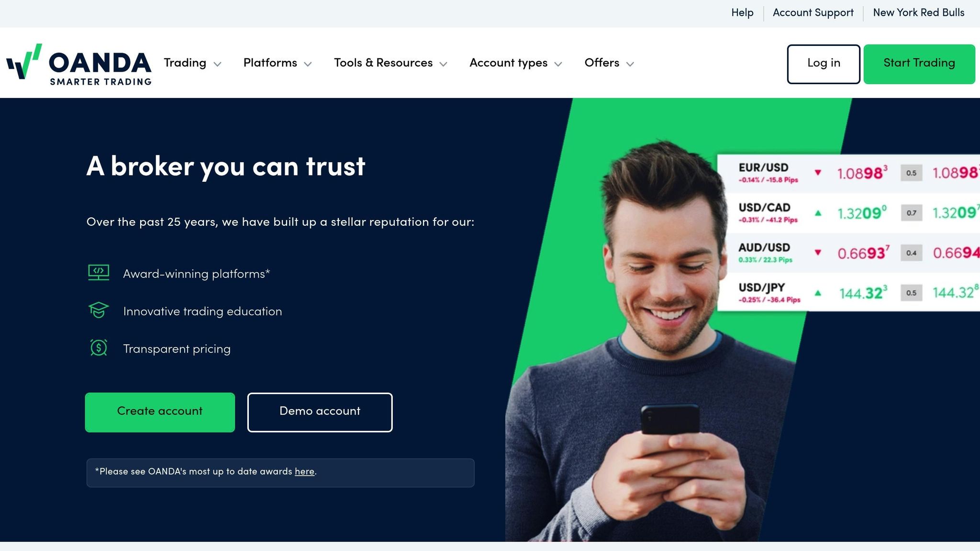Click the red down arrow beside EUR/USD
Viewport: 980px width, 551px height.
(818, 173)
